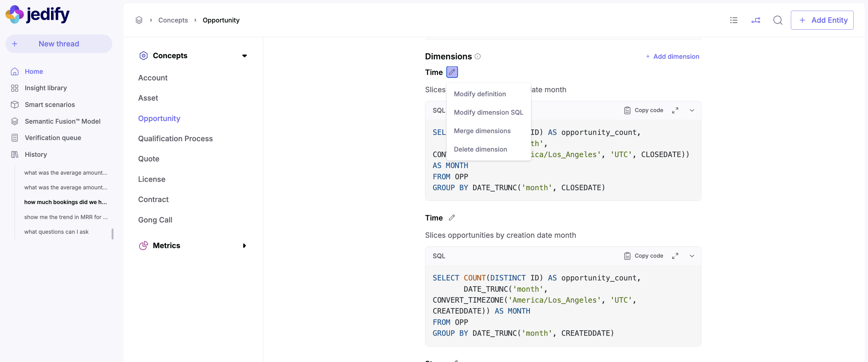Expand the second SQL block to fullscreen
Screen dimensions: 868x362
pos(675,256)
